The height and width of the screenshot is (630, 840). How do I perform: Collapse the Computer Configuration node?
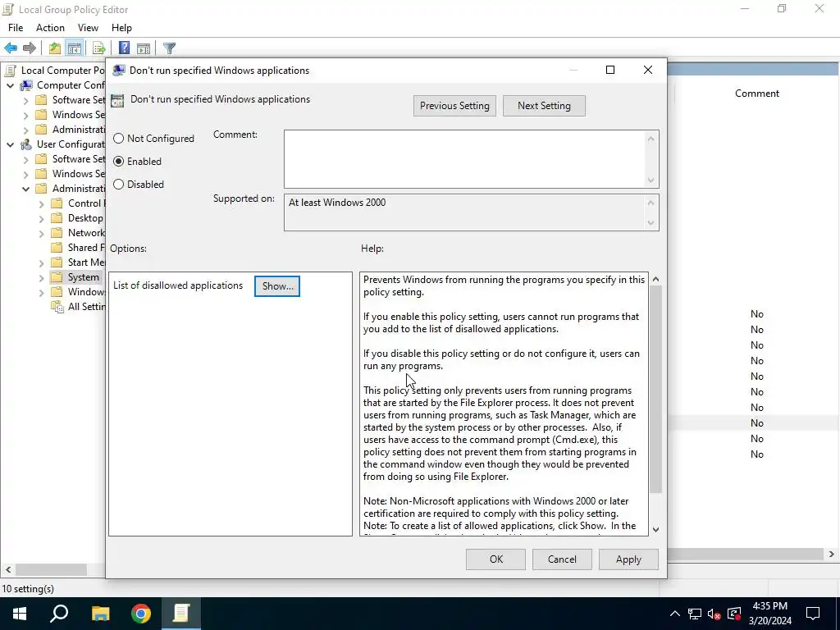(x=10, y=85)
